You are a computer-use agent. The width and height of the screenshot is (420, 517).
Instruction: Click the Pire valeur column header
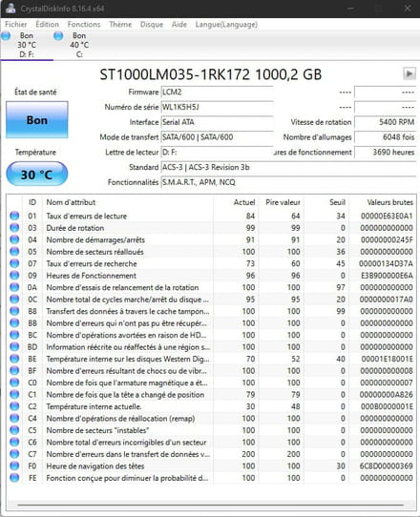click(x=281, y=202)
